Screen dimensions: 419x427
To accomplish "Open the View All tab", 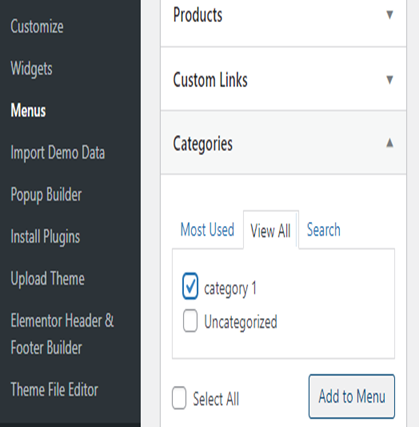I will point(270,230).
